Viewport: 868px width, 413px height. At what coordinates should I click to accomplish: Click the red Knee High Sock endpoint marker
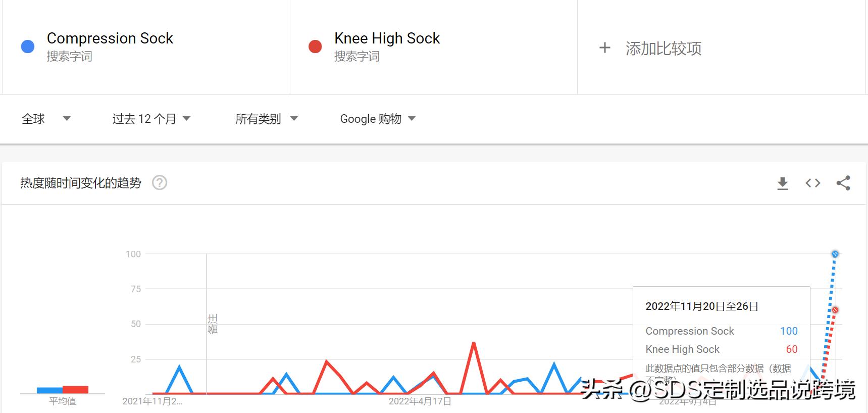[x=835, y=310]
